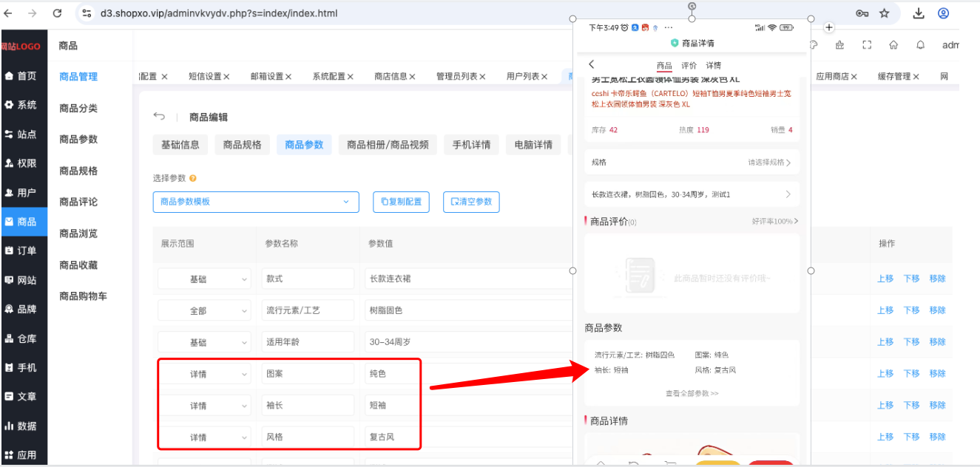The width and height of the screenshot is (980, 467).
Task: Open the admin header home icon
Action: pyautogui.click(x=893, y=45)
